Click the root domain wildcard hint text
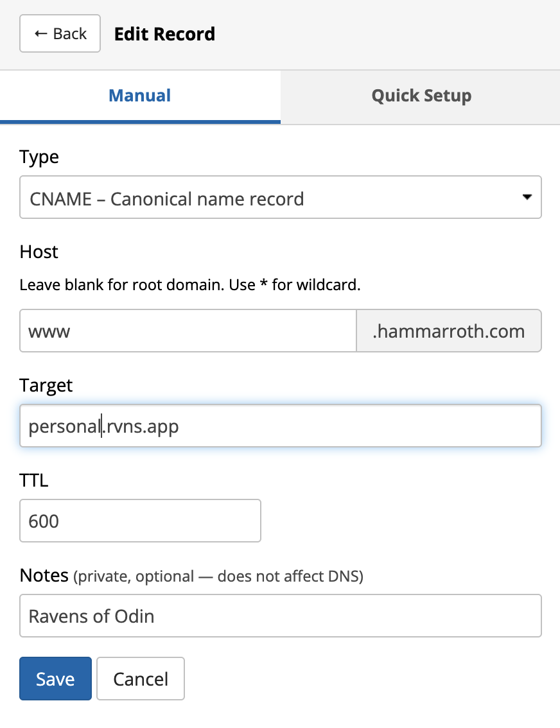Screen dimensions: 560x728 pos(190,284)
